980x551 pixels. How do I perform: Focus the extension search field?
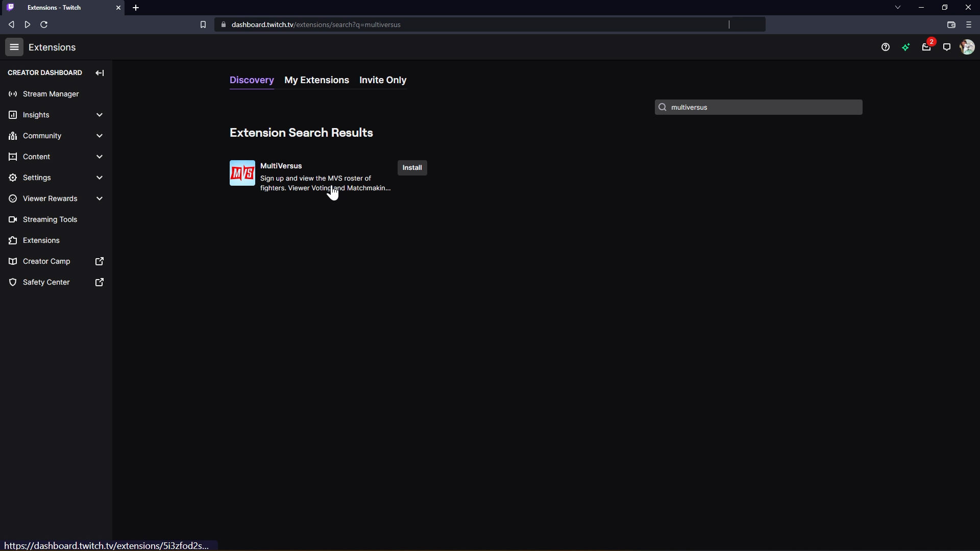tap(758, 107)
